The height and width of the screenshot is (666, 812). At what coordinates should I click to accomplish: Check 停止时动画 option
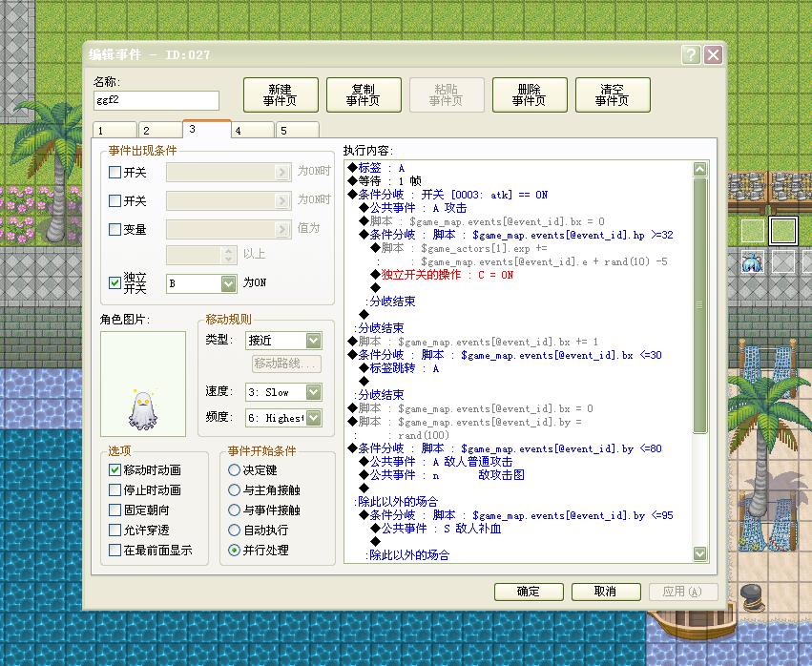tap(115, 489)
